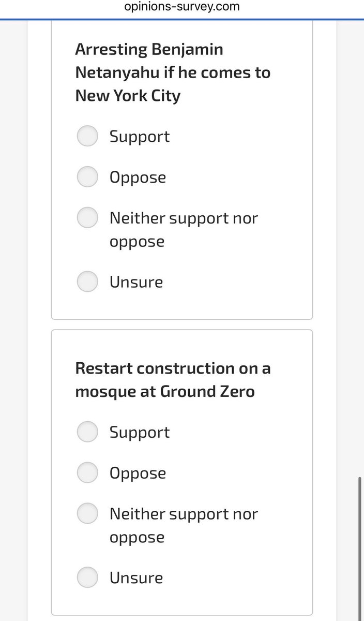This screenshot has width=364, height=621.
Task: Choose 'Neither support nor oppose' radio for Netanyahu question
Action: click(x=87, y=217)
